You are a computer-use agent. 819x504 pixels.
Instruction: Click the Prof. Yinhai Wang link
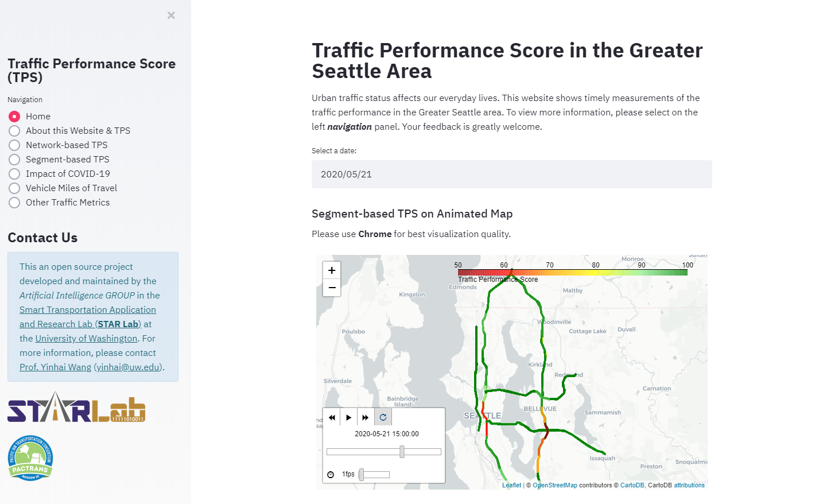coord(55,367)
